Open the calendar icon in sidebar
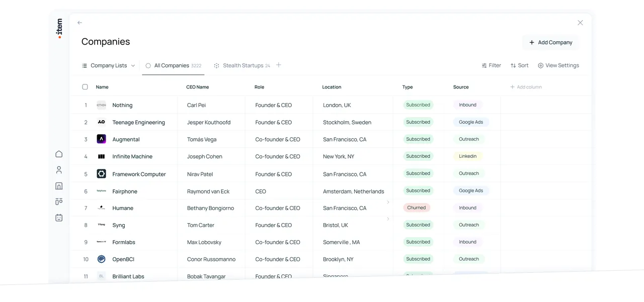Image resolution: width=644 pixels, height=302 pixels. pos(59,218)
